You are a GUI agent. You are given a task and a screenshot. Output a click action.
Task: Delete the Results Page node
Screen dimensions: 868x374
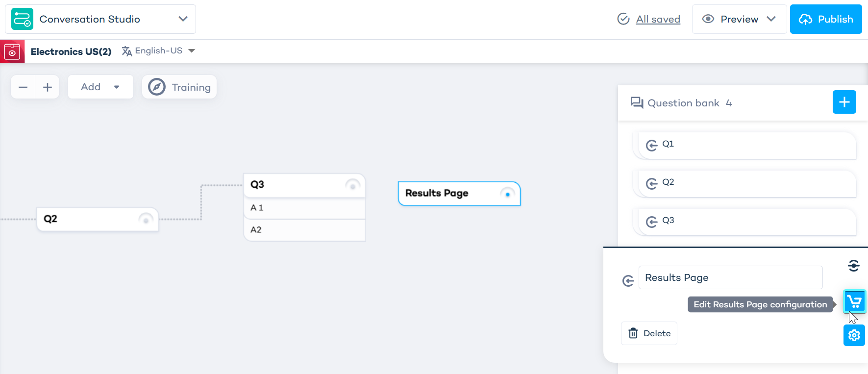[649, 333]
